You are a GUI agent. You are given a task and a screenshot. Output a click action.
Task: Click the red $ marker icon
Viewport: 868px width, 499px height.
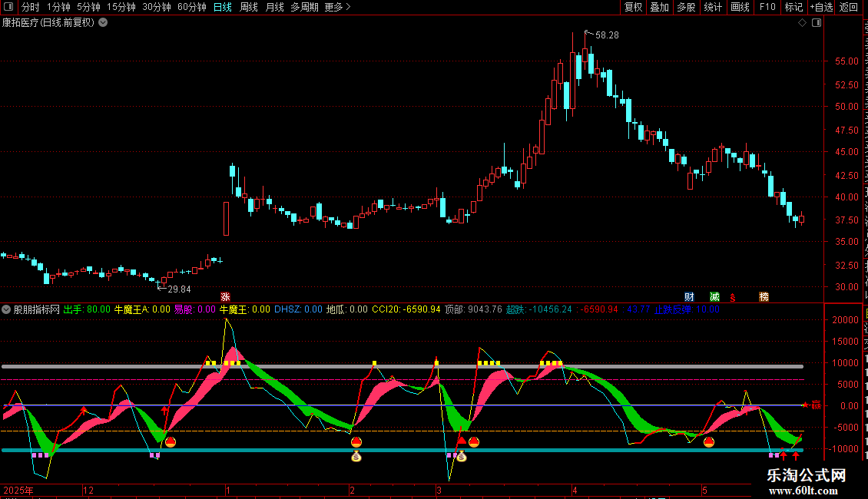[732, 298]
